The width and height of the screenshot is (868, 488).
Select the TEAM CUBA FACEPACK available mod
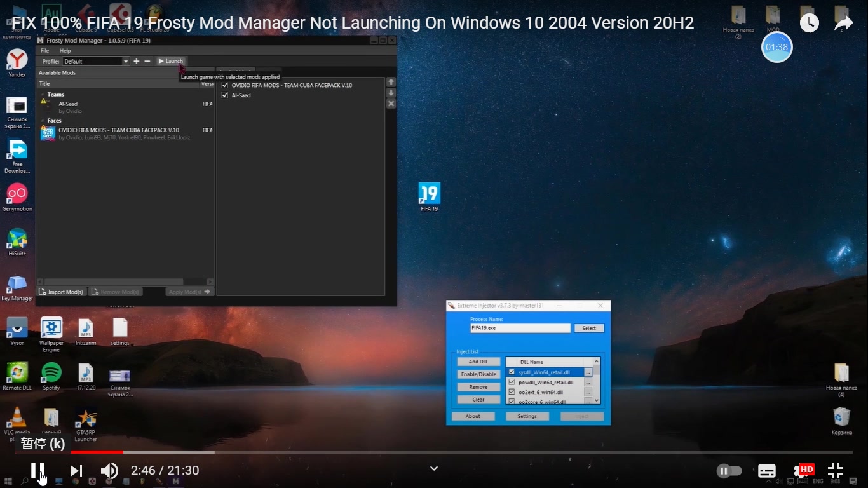[x=126, y=133]
